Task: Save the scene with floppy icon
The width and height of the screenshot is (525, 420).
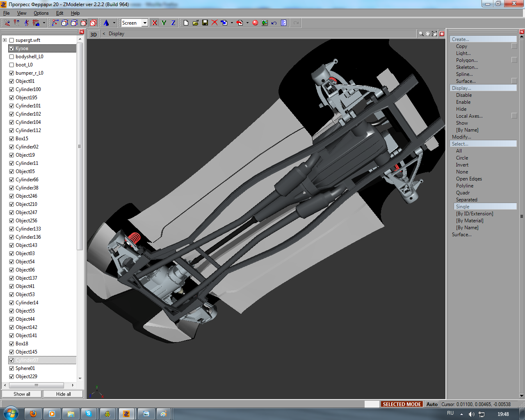Action: [205, 23]
